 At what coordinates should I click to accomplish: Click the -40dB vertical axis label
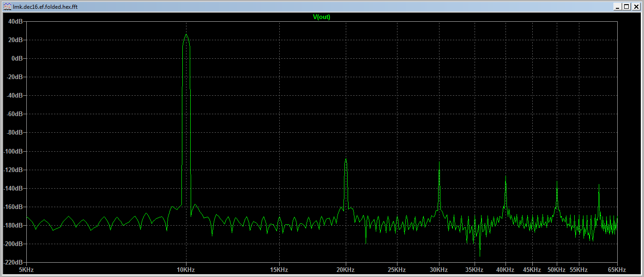15,95
